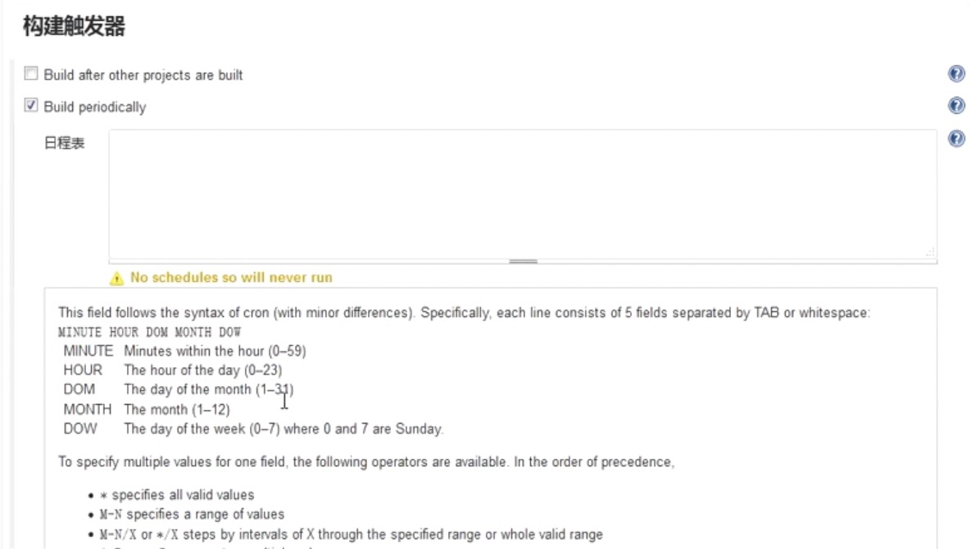Click the help icon beside 日程表 schedule field
Screen dimensions: 980x549
[956, 138]
